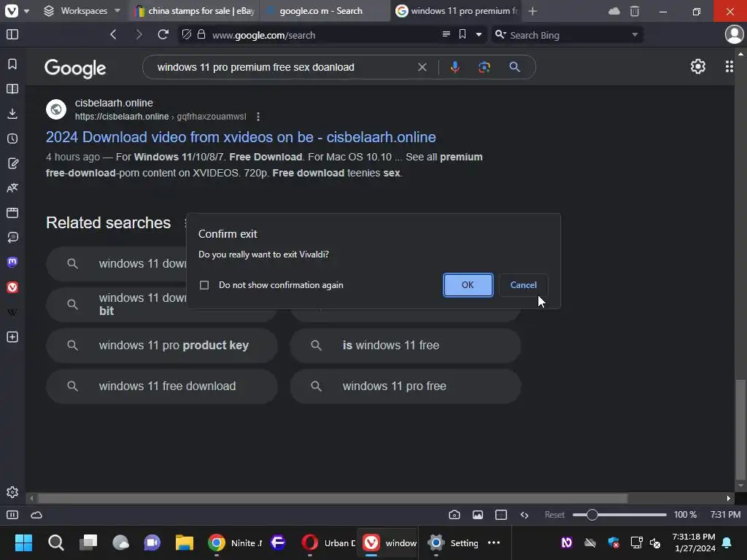The width and height of the screenshot is (747, 560).
Task: Toggle images and animations icon
Action: coord(478,515)
